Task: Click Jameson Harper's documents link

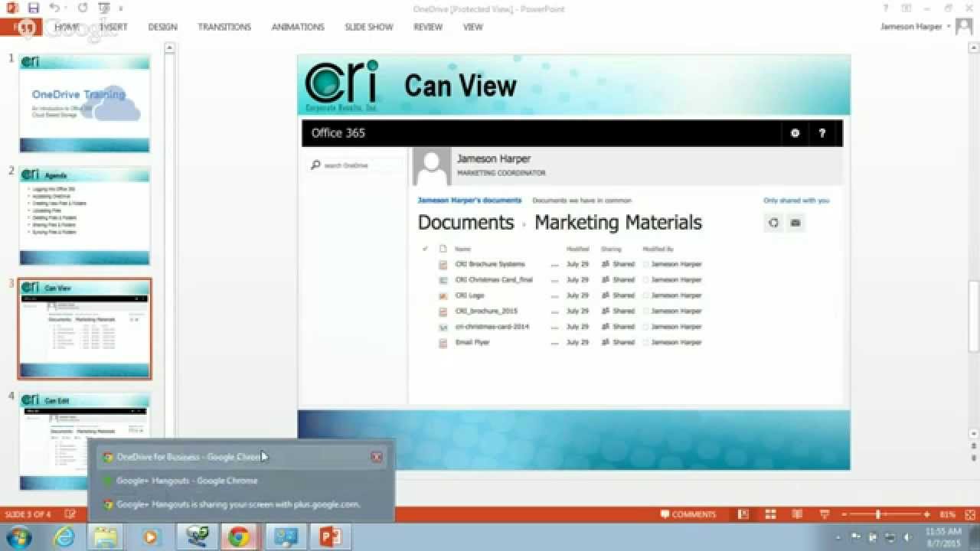Action: click(x=469, y=201)
